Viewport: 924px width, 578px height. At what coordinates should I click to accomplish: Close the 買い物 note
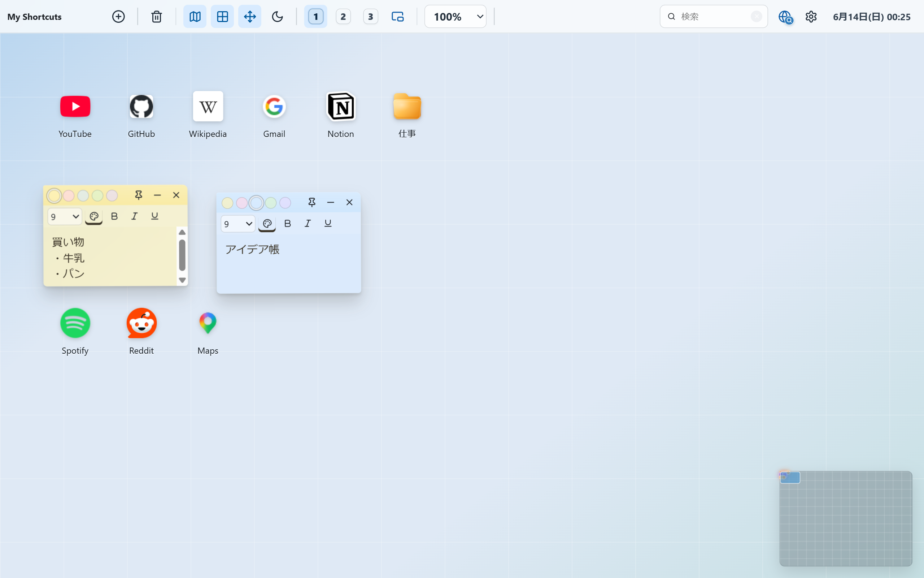tap(176, 195)
